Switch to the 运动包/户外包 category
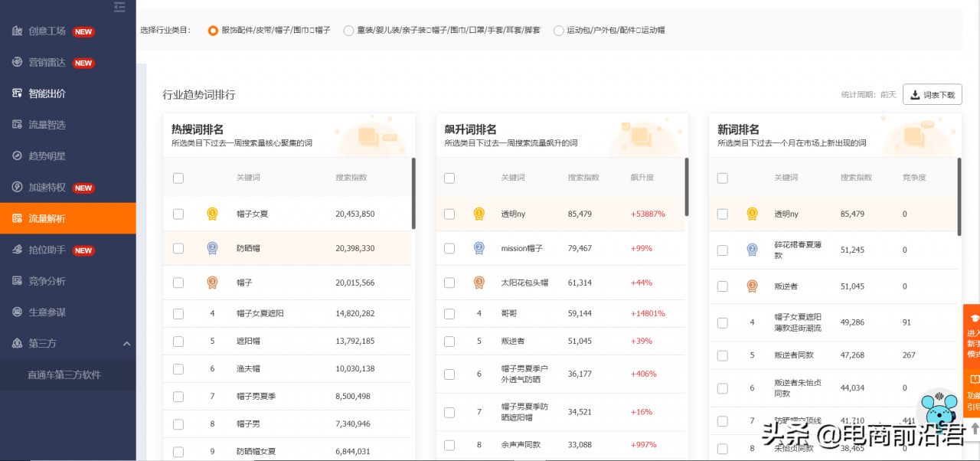 [x=559, y=31]
